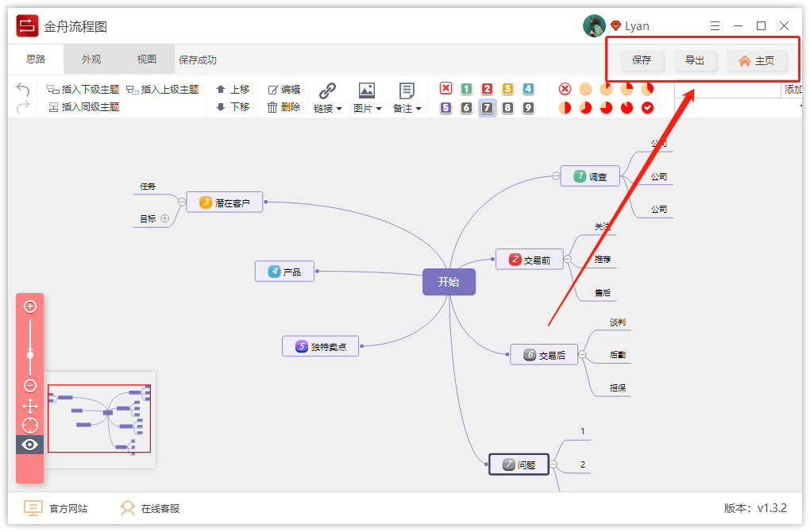The height and width of the screenshot is (532, 810).
Task: Apply priority 9 marker
Action: [528, 107]
